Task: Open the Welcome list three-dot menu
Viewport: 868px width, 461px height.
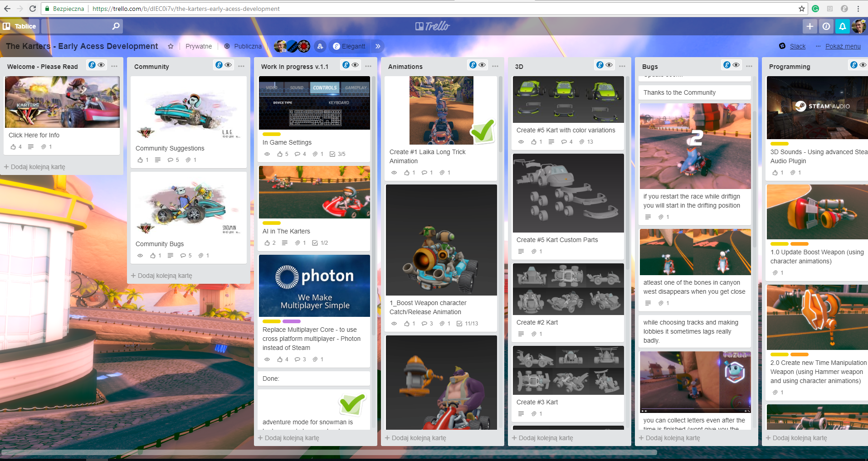Action: coord(114,66)
